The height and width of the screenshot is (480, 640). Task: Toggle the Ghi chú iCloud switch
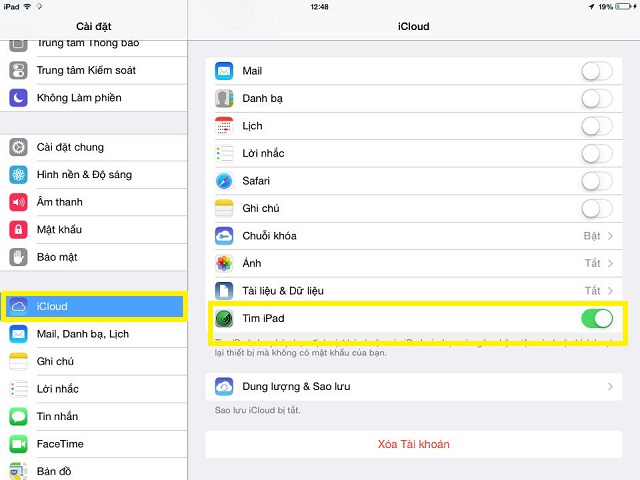[597, 209]
